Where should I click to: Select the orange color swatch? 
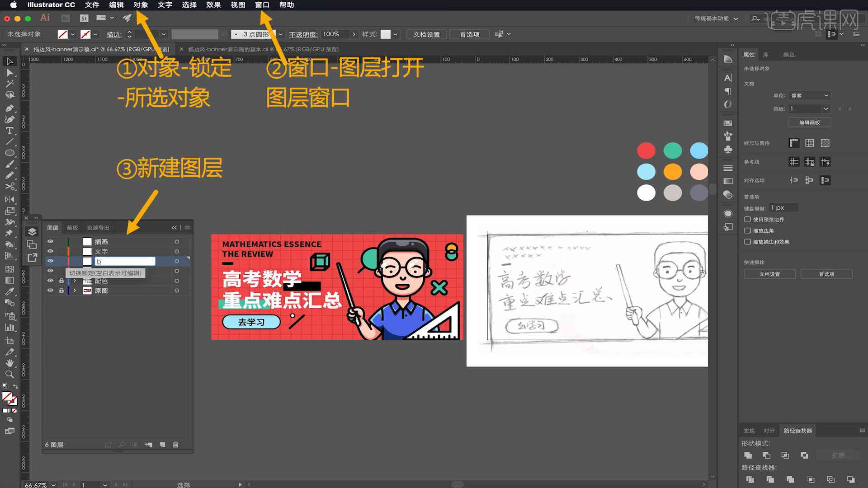click(672, 172)
